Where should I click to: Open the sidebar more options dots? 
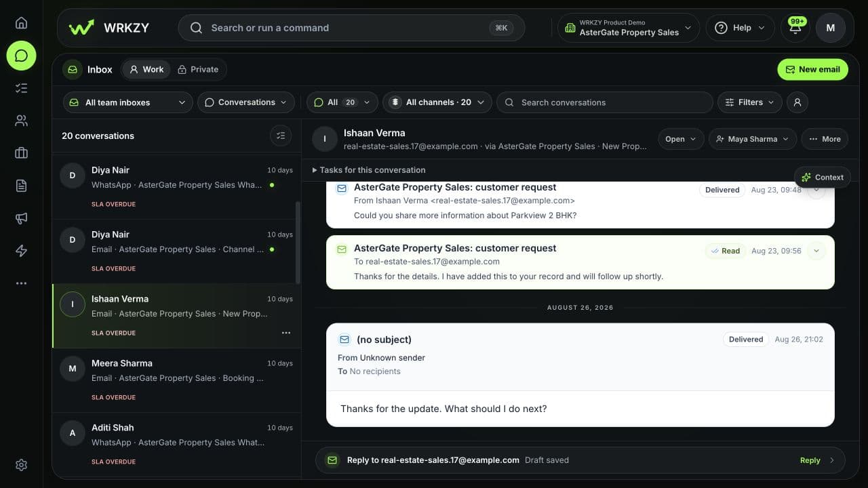point(21,283)
